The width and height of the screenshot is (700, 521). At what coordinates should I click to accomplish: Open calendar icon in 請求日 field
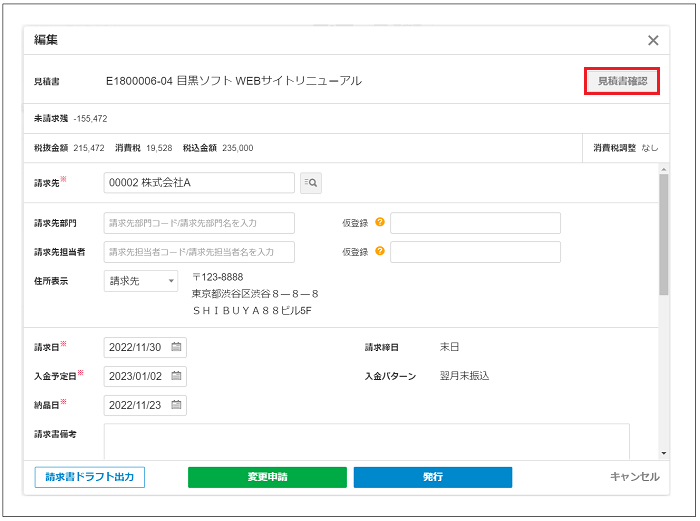click(176, 348)
